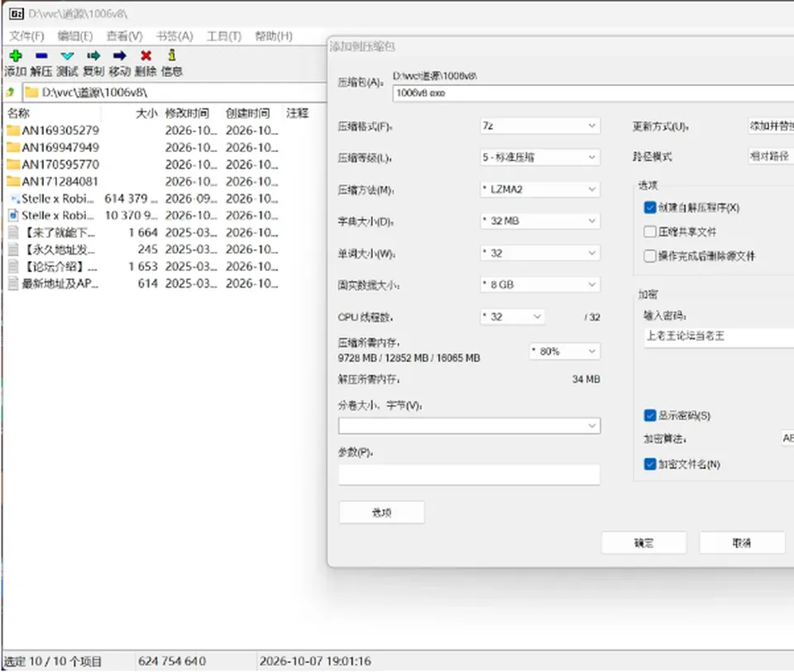Click the blue minus Extract (解压) icon
The width and height of the screenshot is (794, 672).
pyautogui.click(x=41, y=55)
